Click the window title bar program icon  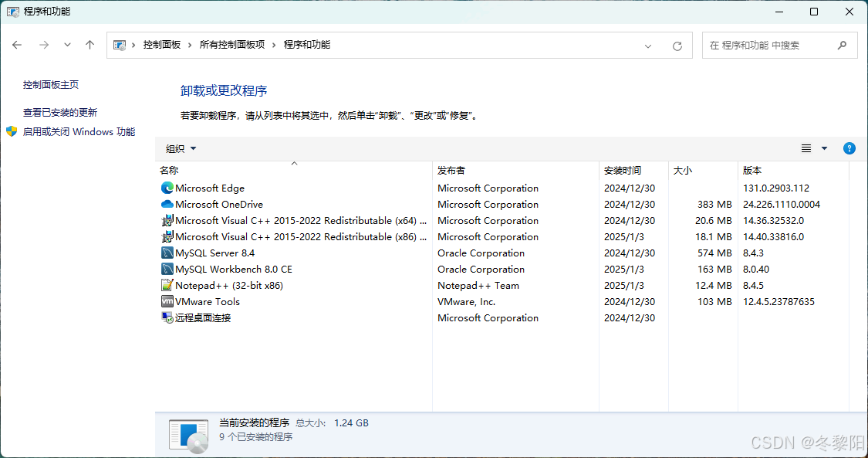[13, 12]
